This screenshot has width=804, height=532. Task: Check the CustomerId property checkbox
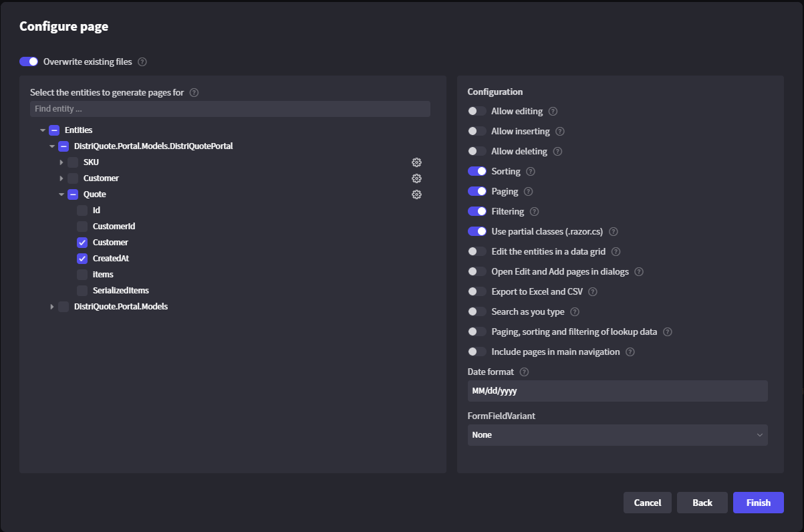[x=82, y=227]
